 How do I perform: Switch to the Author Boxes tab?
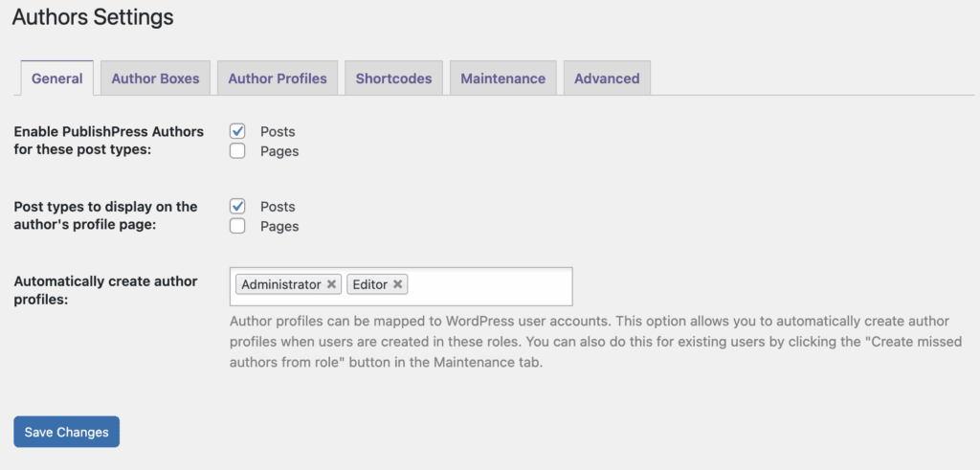(155, 78)
